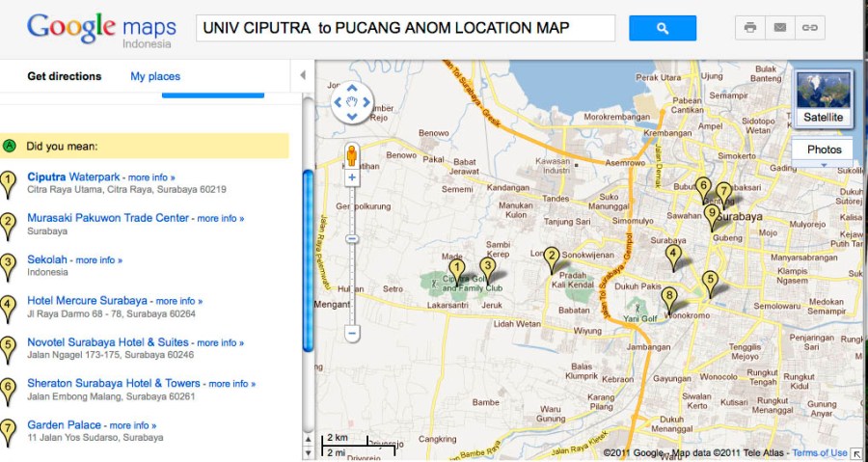This screenshot has height=462, width=868.
Task: Click the blue search button
Action: (662, 28)
